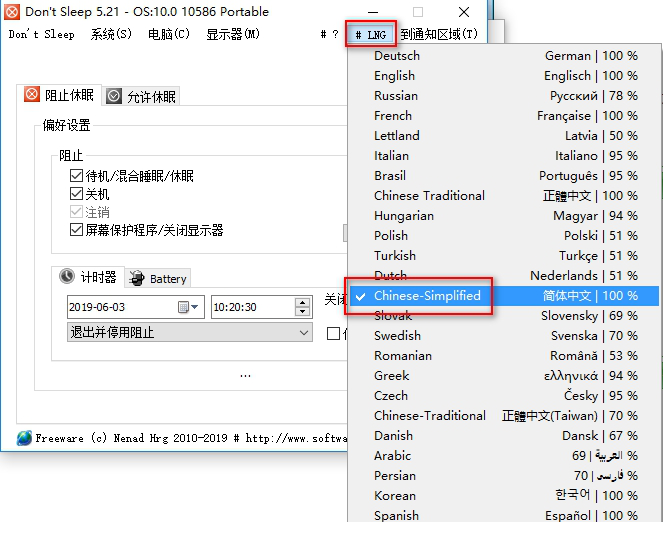Toggle 屏幕保护程序/关闭显示器 checkbox
The height and width of the screenshot is (542, 663).
pyautogui.click(x=76, y=230)
